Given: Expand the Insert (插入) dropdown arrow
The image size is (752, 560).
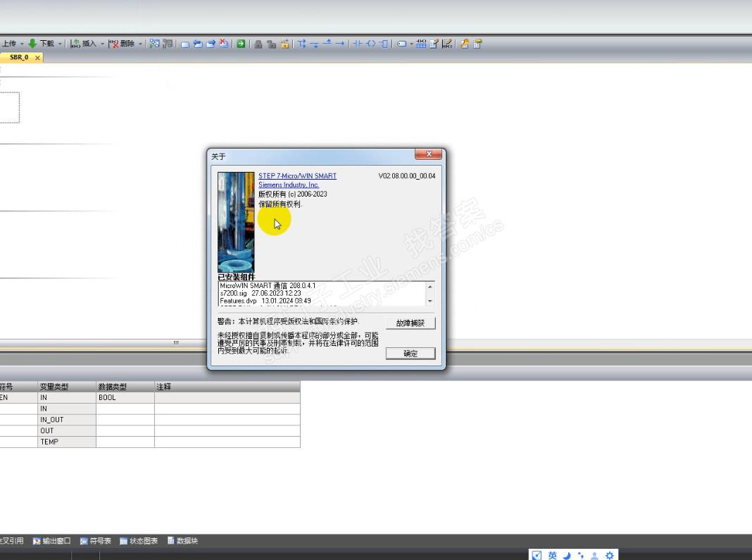Looking at the screenshot, I should tap(102, 44).
